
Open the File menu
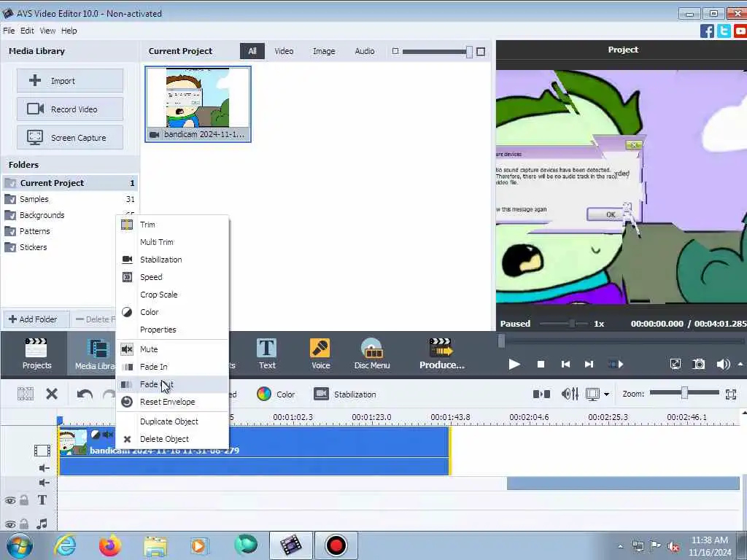tap(9, 31)
